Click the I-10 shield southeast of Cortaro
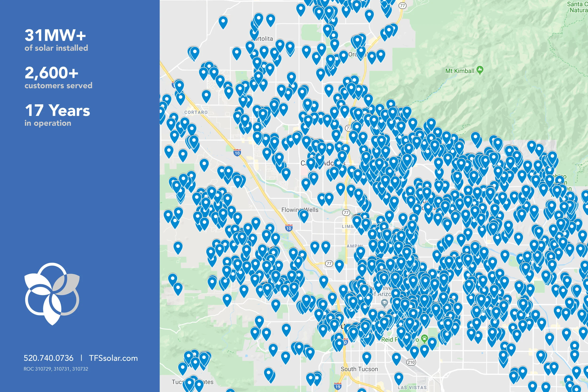Image resolution: width=588 pixels, height=392 pixels. (x=237, y=153)
